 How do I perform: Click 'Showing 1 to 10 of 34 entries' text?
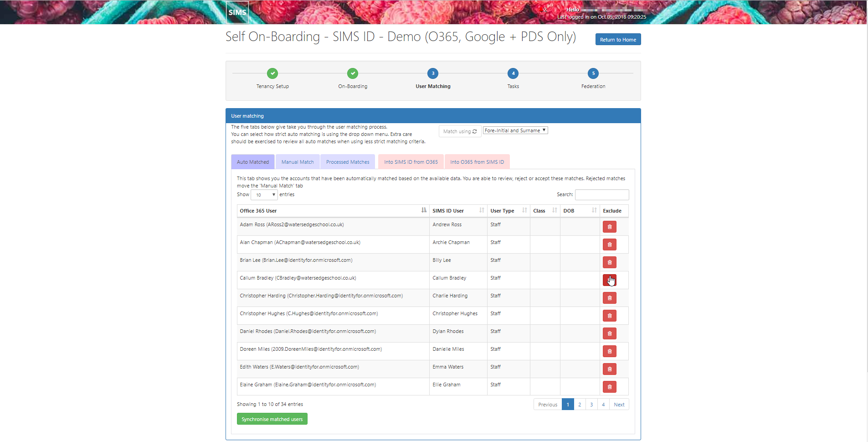270,404
